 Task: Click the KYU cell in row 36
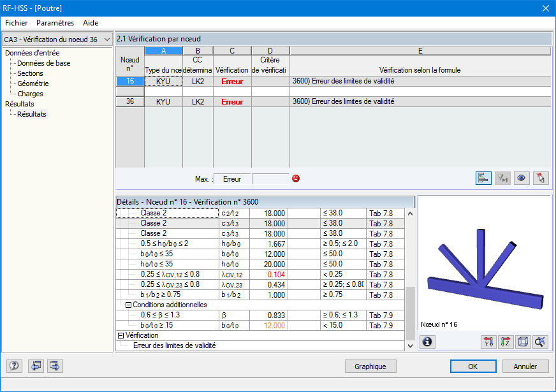tap(163, 102)
